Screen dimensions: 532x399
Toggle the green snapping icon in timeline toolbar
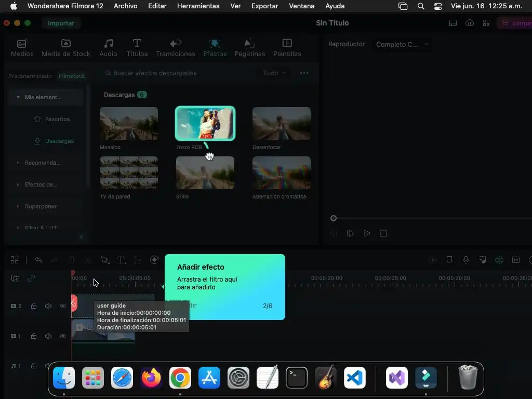(499, 260)
